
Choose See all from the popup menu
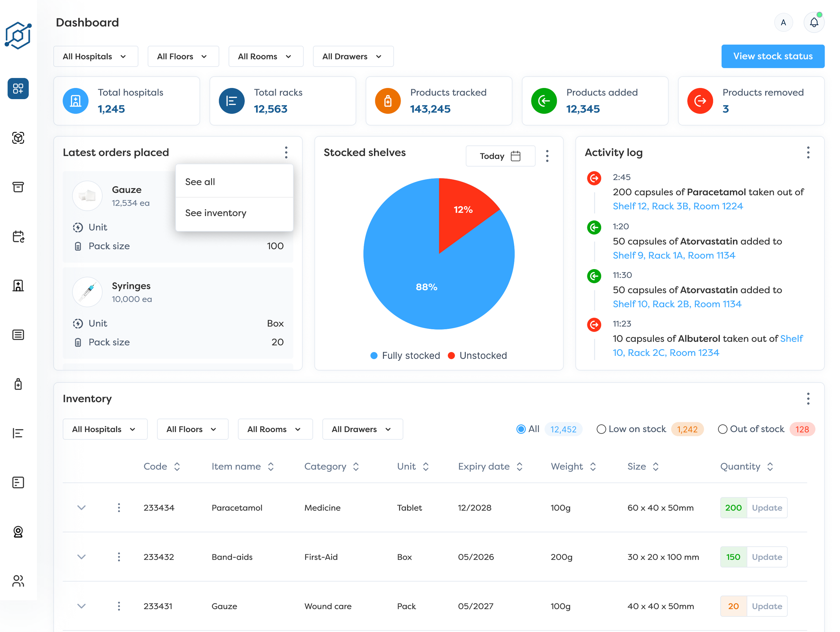(x=200, y=182)
